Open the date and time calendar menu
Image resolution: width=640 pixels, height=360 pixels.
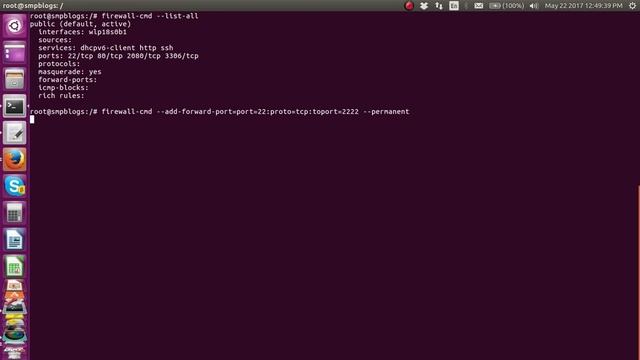[x=583, y=6]
